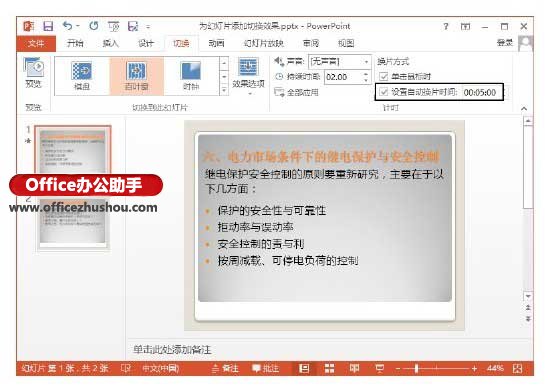The height and width of the screenshot is (389, 545).
Task: Toggle the 设置自动换片时间 auto advance checkbox
Action: (383, 92)
